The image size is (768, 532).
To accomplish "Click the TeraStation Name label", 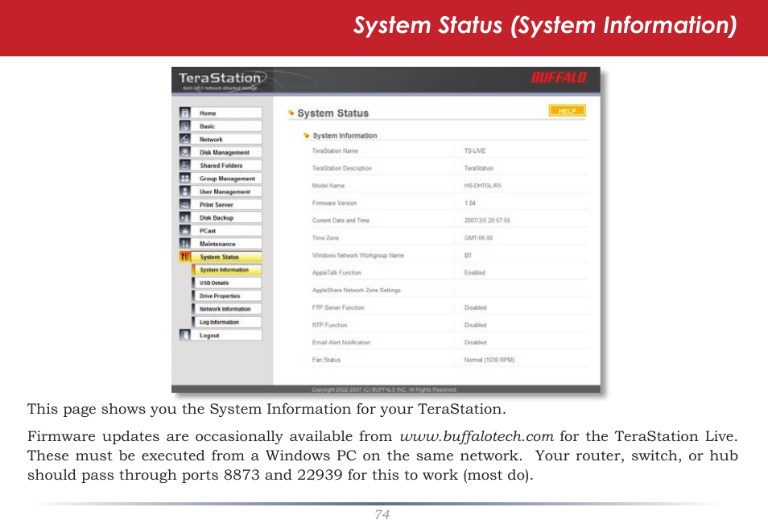I will point(335,151).
